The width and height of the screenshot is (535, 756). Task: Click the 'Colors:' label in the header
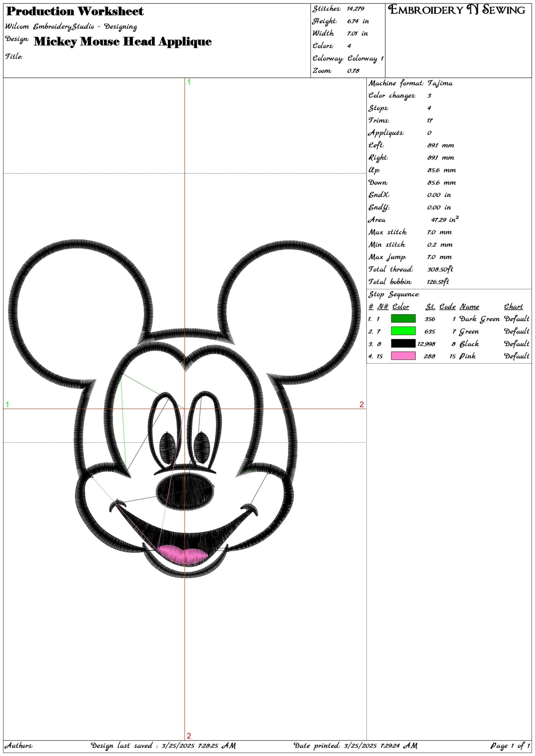tap(323, 46)
